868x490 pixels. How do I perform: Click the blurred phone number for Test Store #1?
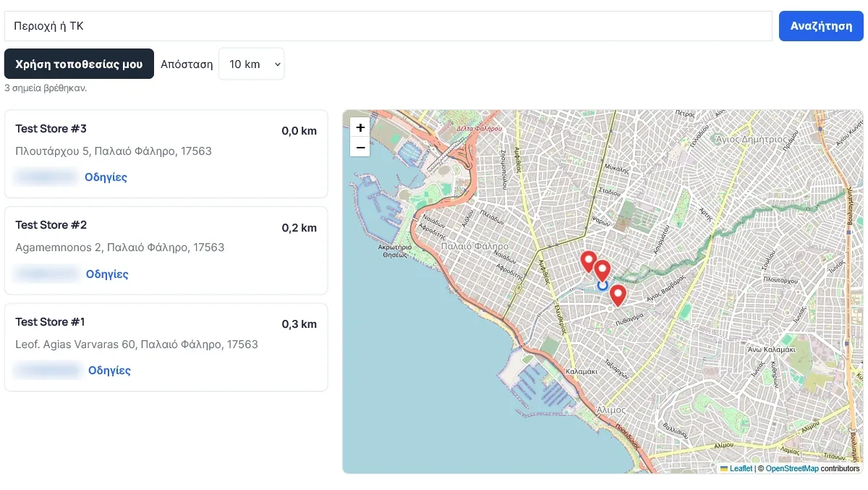tap(48, 370)
